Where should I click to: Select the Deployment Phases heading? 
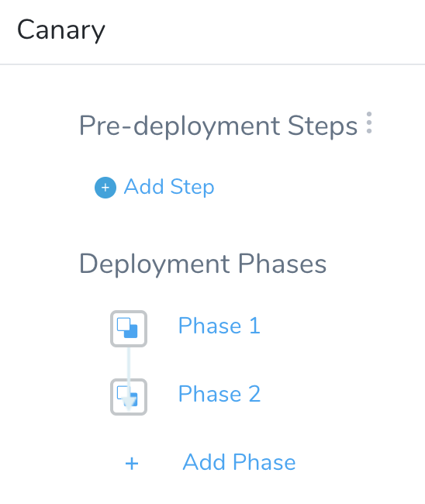tap(203, 264)
